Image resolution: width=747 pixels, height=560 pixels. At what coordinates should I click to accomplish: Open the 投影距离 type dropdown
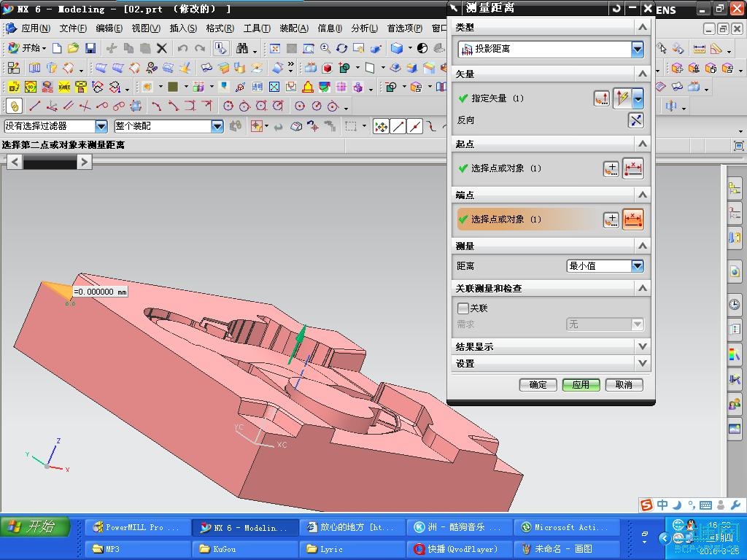637,49
